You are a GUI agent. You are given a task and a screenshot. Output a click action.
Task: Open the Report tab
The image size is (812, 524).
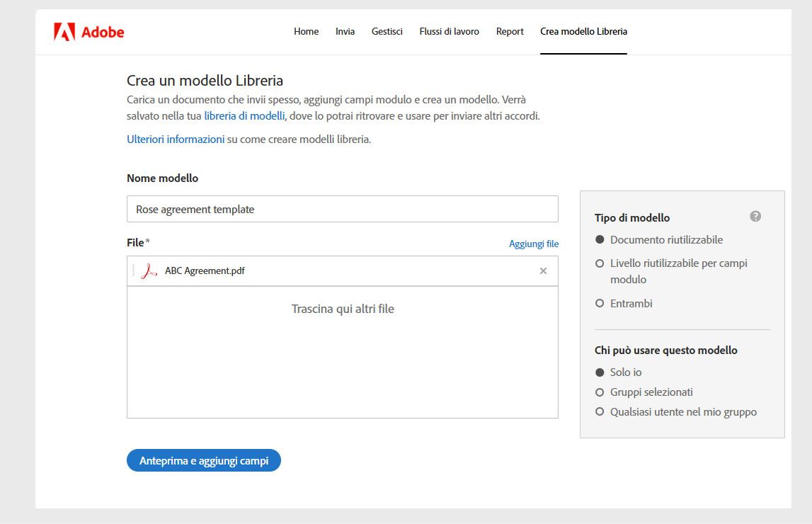(x=510, y=31)
